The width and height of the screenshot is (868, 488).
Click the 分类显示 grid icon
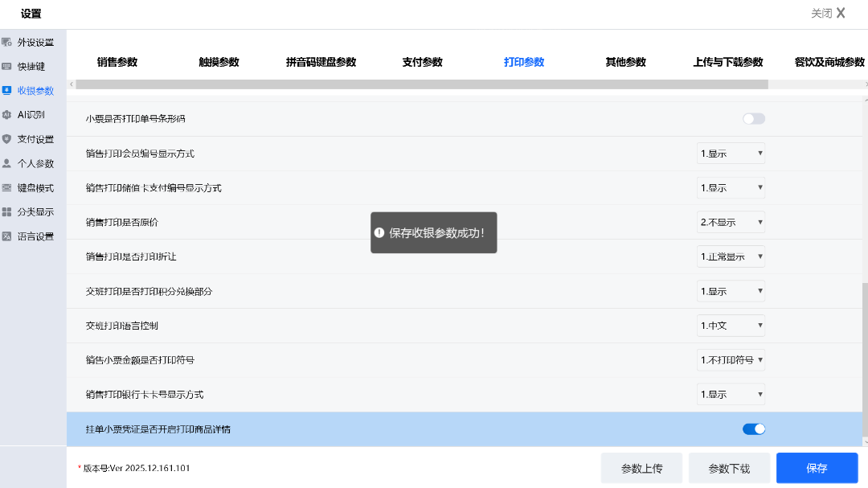(x=7, y=212)
